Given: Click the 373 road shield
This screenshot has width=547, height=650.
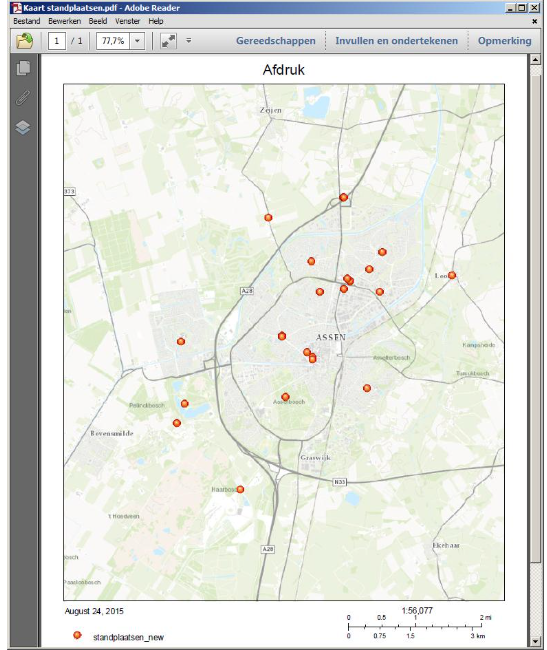Looking at the screenshot, I should click(69, 192).
